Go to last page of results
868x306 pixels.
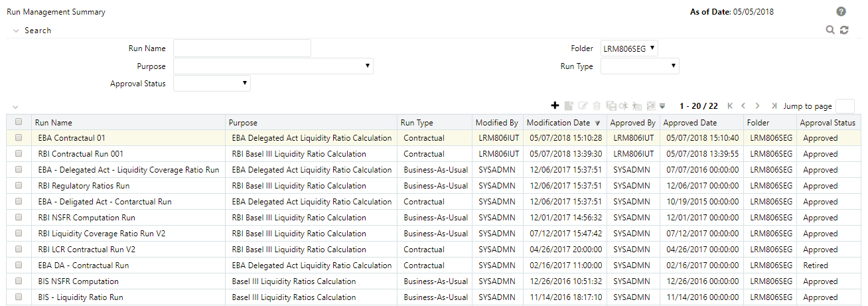(x=774, y=106)
